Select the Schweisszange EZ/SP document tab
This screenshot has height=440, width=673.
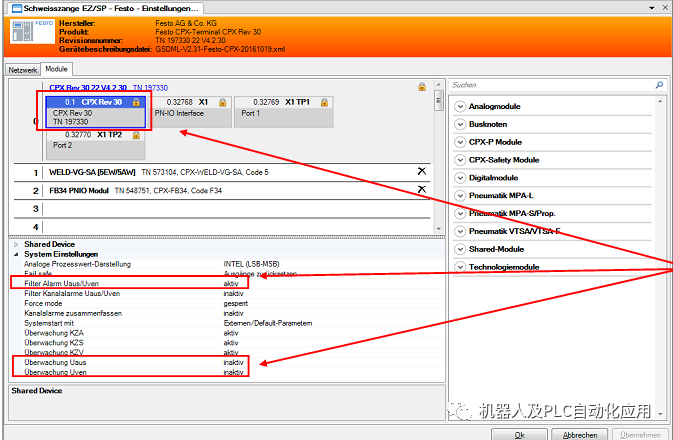coord(104,8)
